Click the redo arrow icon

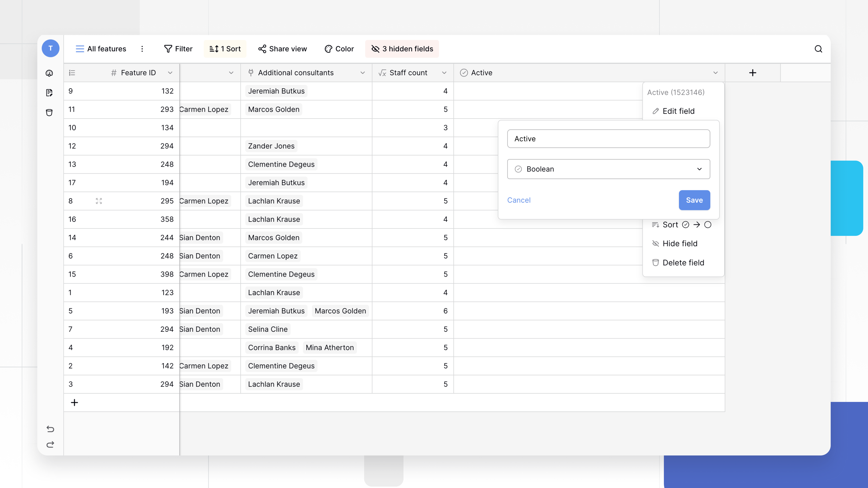tap(50, 445)
